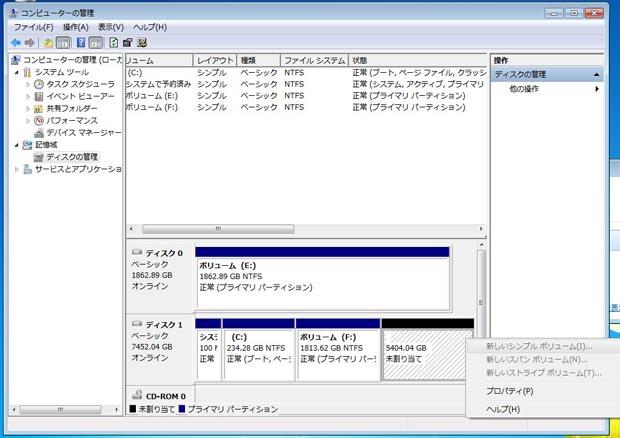Click the rightmost toolbar settings icon

(x=142, y=43)
